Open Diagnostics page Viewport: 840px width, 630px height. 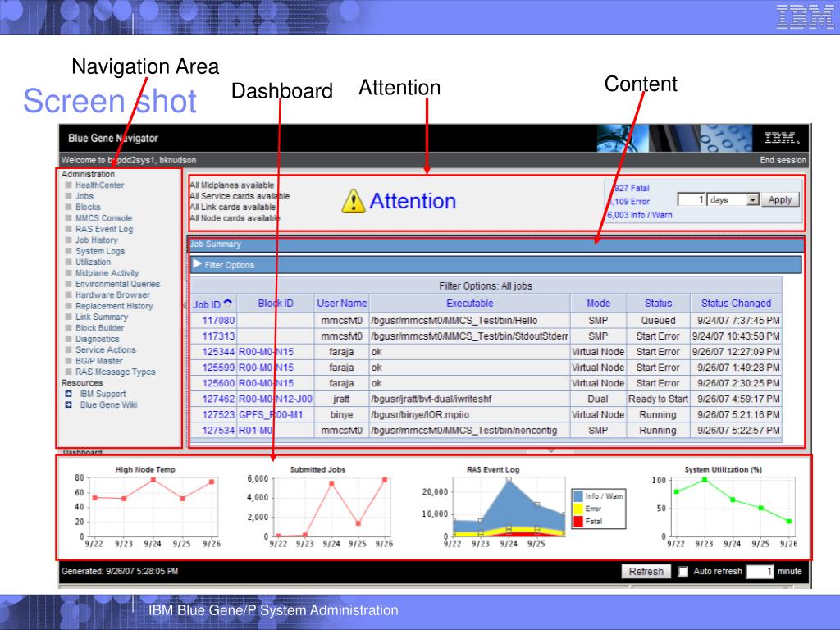coord(97,339)
